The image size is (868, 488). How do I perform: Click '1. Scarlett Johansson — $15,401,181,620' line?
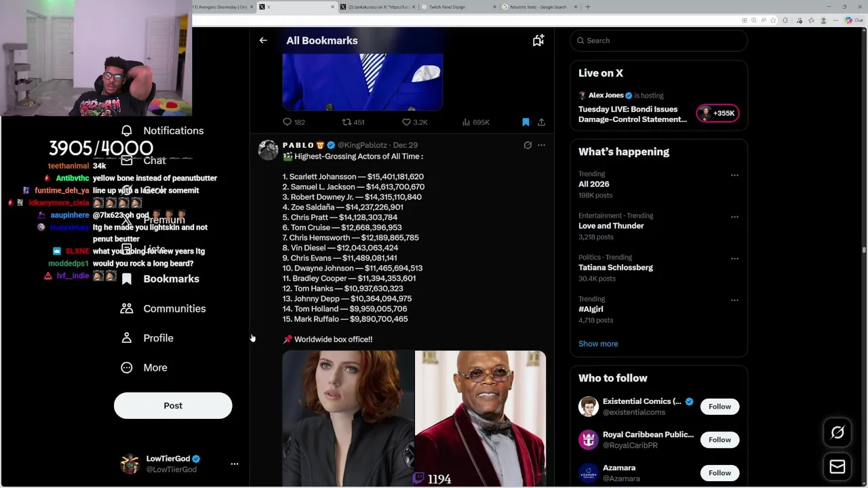pos(353,177)
